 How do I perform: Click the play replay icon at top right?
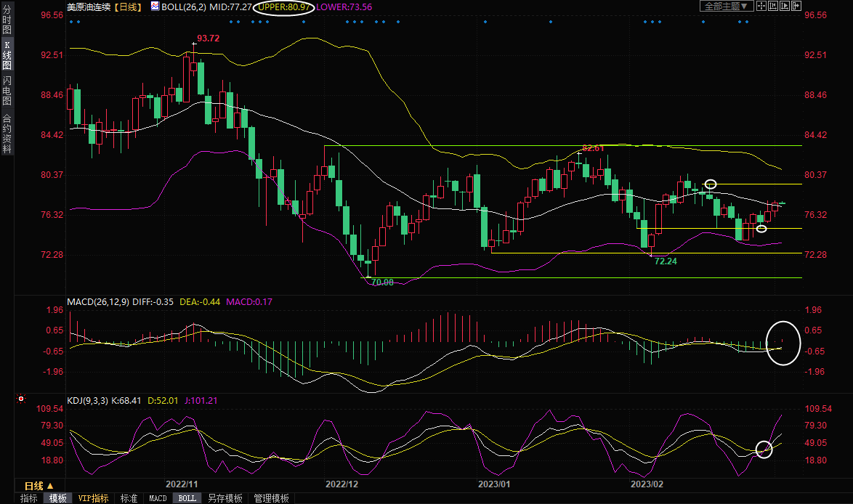tap(783, 7)
